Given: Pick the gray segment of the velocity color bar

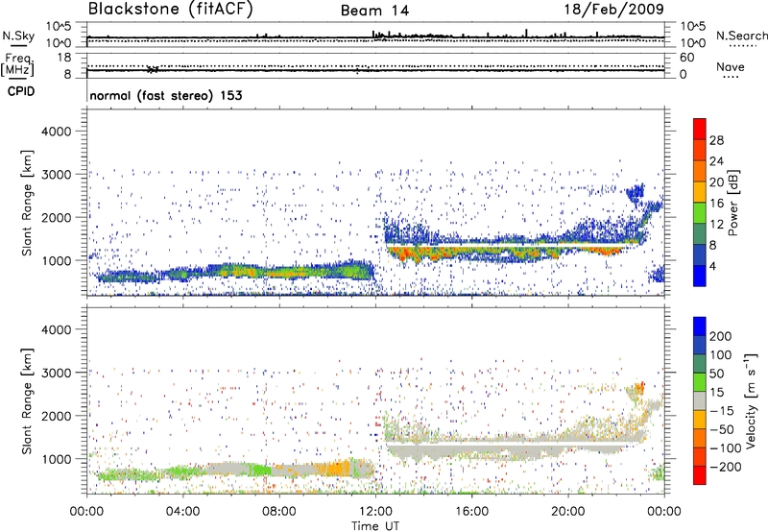Looking at the screenshot, I should click(700, 401).
